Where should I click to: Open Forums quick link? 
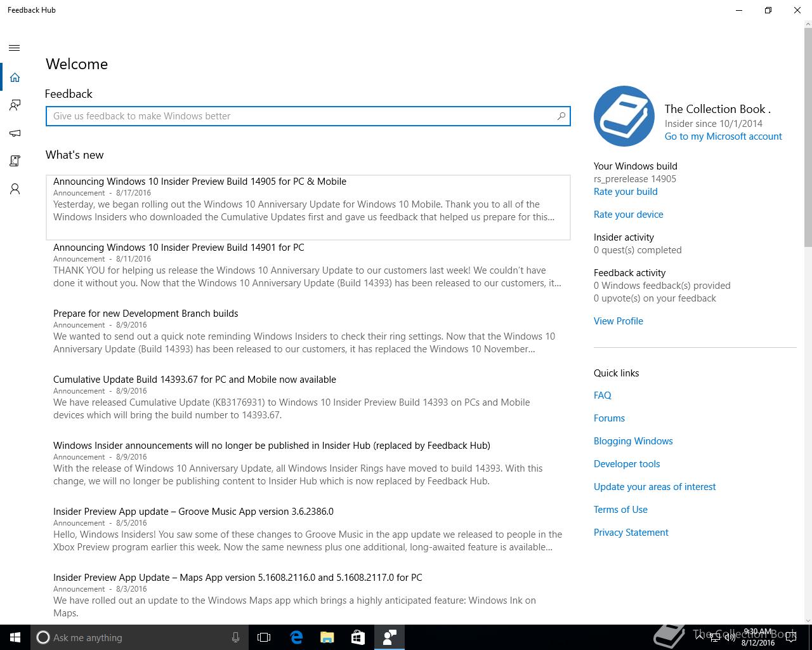[609, 418]
